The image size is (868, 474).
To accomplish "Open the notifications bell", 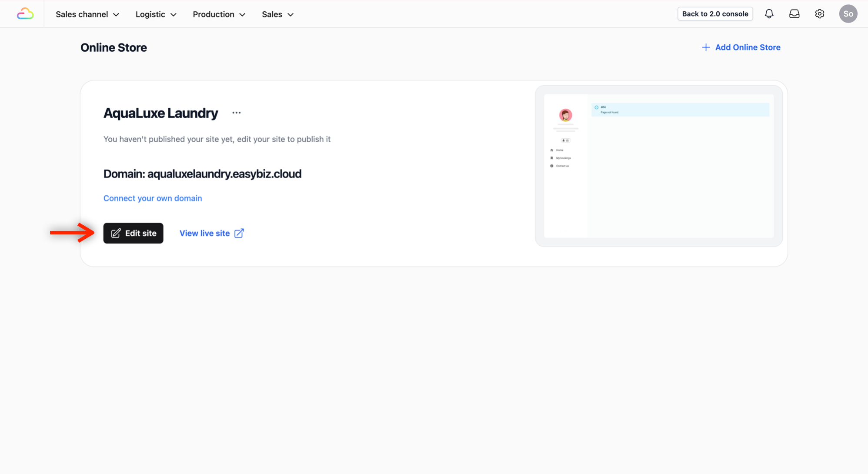I will click(x=769, y=14).
